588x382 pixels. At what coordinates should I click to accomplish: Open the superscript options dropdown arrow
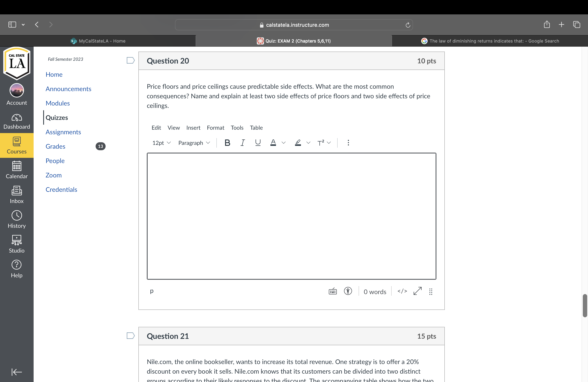(329, 143)
